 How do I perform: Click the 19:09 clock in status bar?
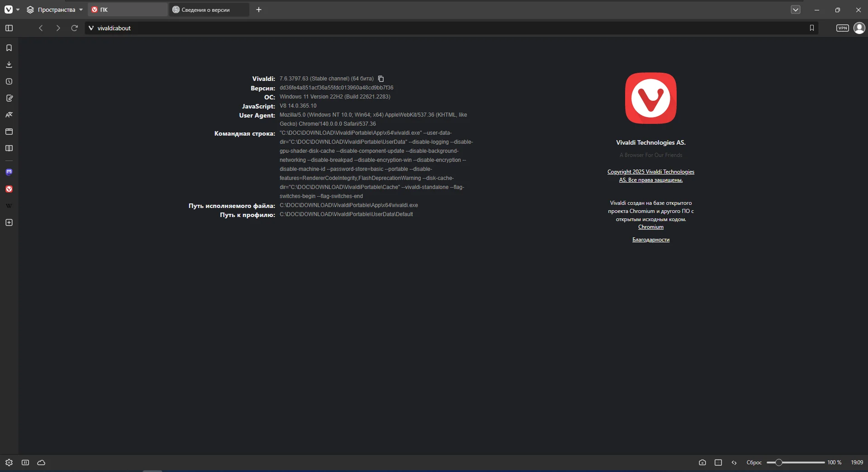pyautogui.click(x=857, y=463)
